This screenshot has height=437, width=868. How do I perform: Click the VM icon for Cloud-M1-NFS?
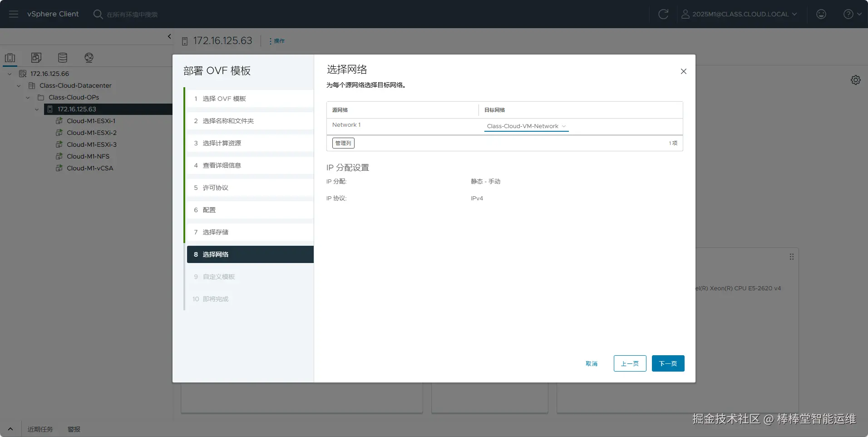pyautogui.click(x=59, y=156)
